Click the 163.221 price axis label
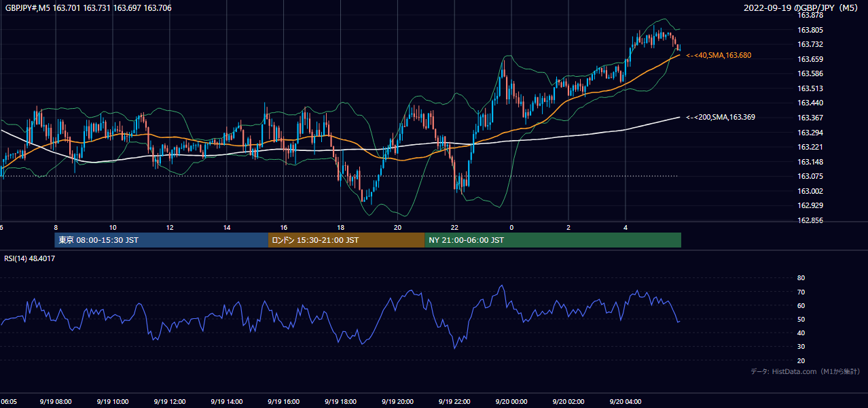The image size is (868, 408). (810, 147)
